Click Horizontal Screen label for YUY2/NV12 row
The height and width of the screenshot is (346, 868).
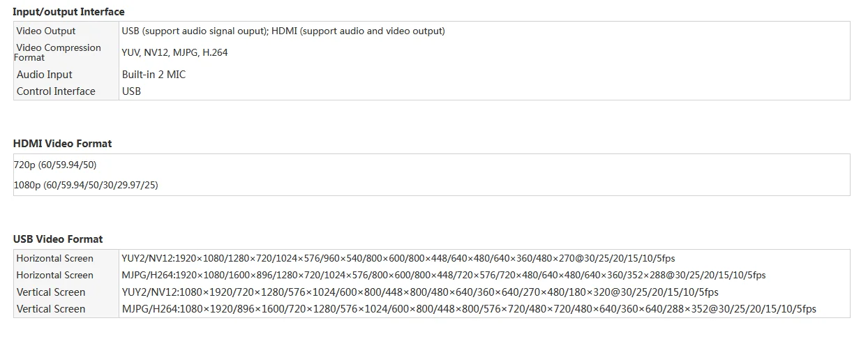click(x=54, y=258)
